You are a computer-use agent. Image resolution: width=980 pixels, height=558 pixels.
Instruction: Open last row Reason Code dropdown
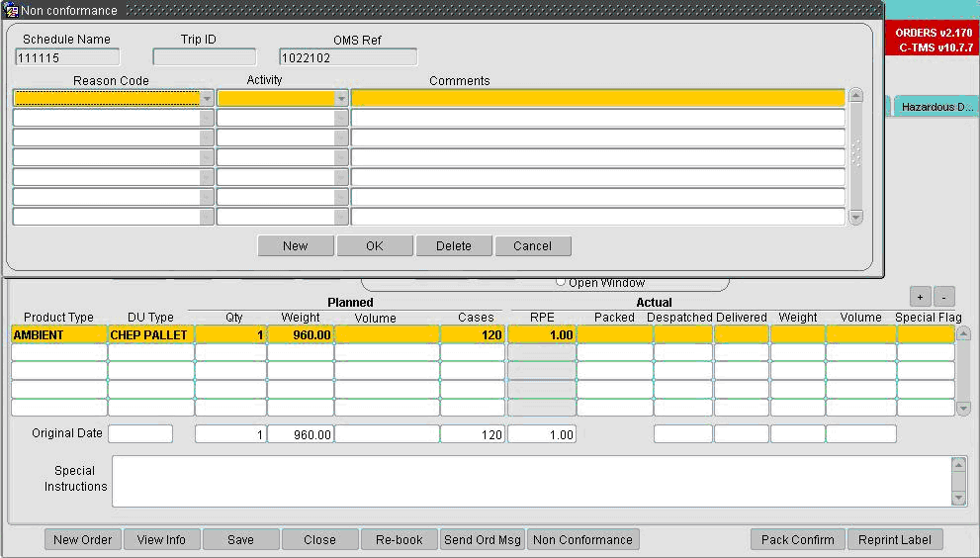click(207, 217)
